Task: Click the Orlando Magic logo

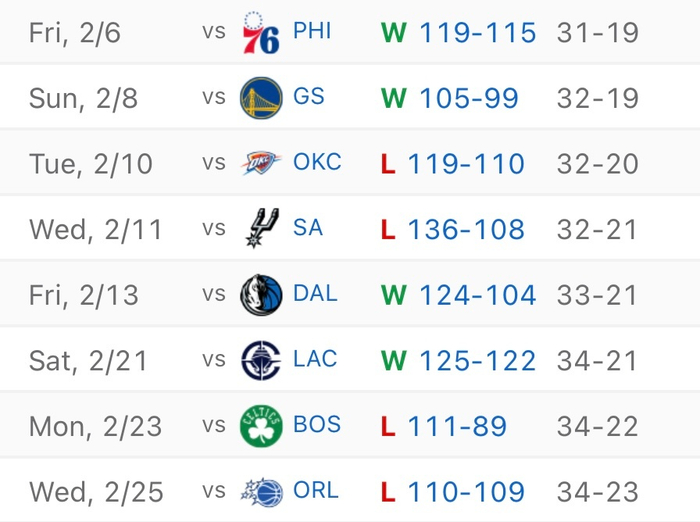Action: tap(261, 492)
